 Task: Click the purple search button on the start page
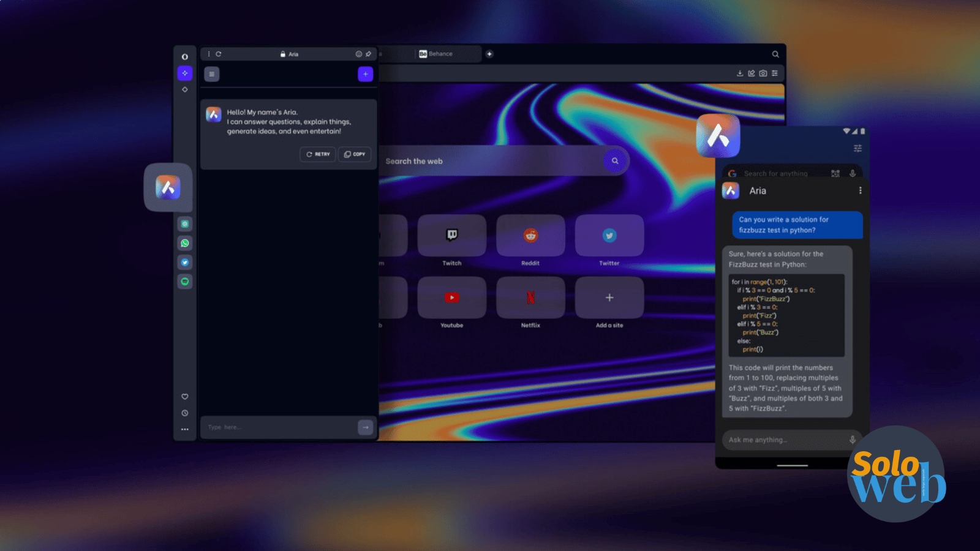[615, 161]
